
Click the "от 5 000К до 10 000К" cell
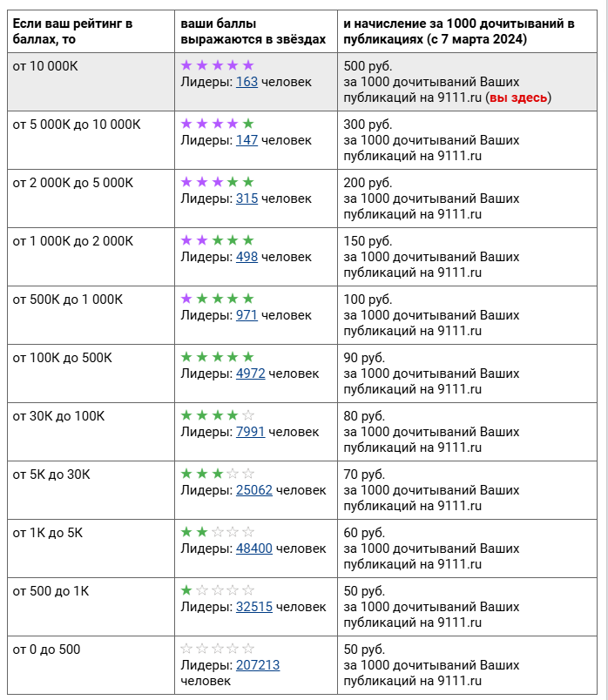click(91, 140)
